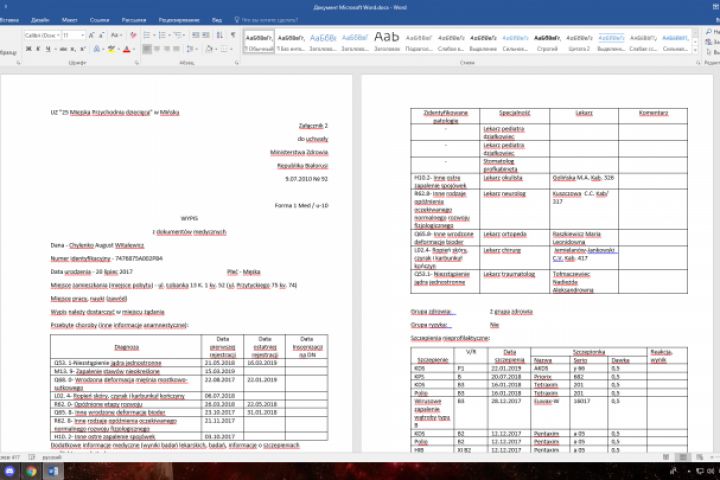Image resolution: width=720 pixels, height=480 pixels.
Task: Click the "WYPIS" heading in document
Action: click(x=189, y=219)
